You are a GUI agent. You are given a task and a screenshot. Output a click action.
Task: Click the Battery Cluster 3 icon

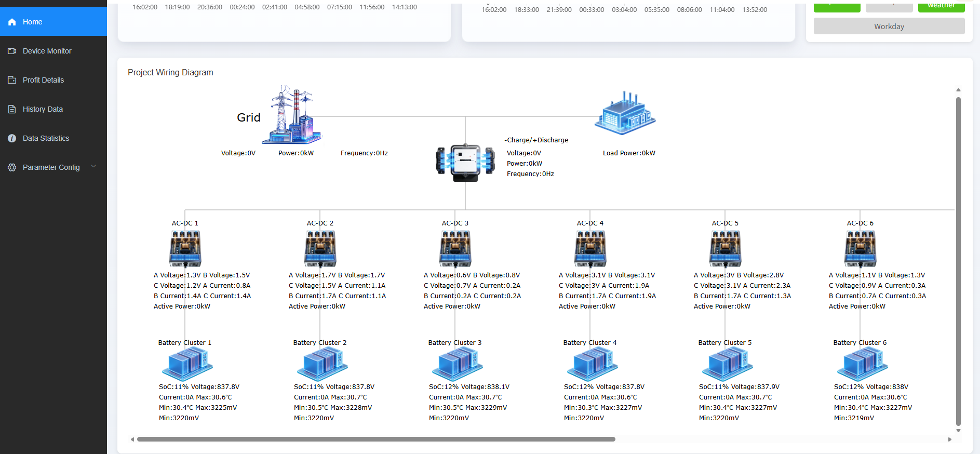click(x=457, y=364)
